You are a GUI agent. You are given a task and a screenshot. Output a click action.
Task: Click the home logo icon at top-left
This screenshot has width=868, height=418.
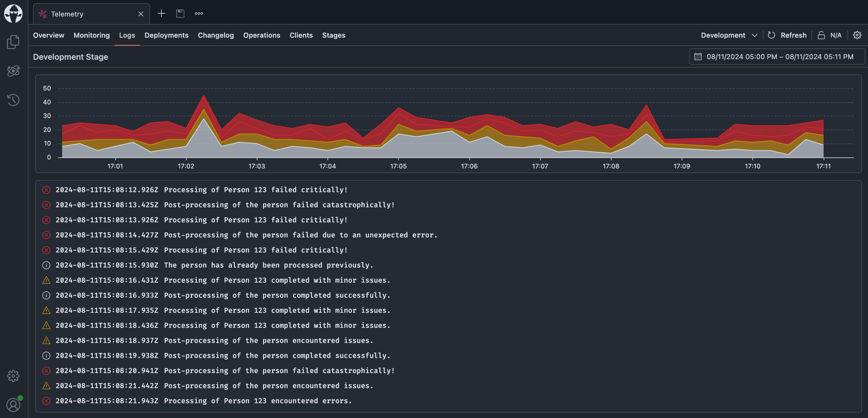pos(13,14)
